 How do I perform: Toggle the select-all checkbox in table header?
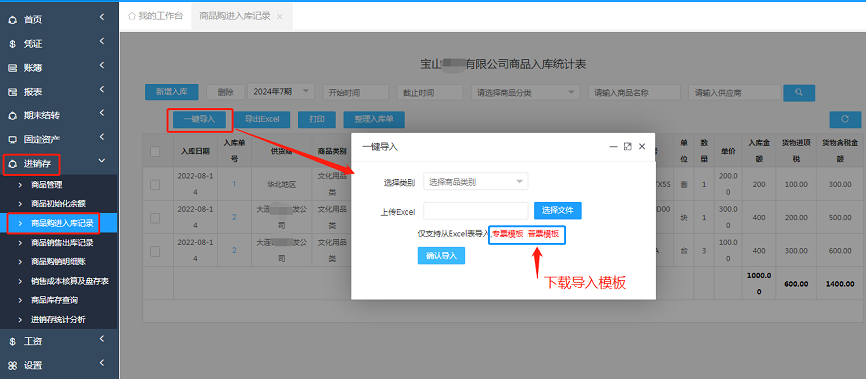tap(155, 151)
